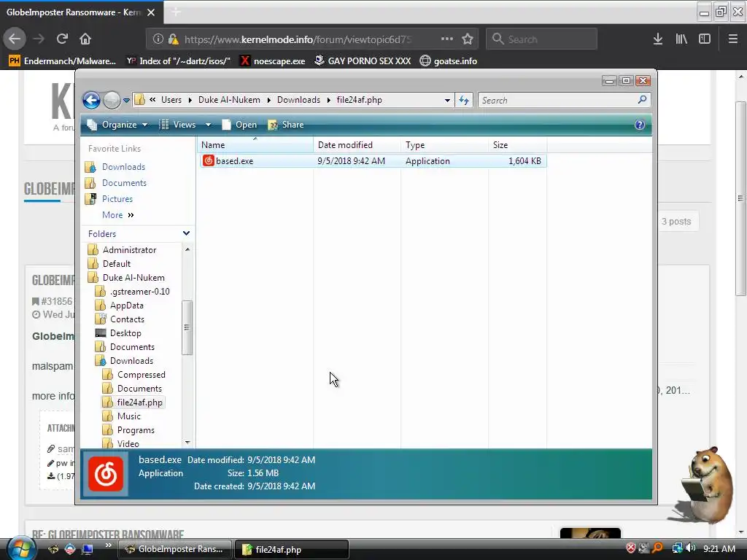
Task: Click Windows Start orb
Action: [20, 548]
